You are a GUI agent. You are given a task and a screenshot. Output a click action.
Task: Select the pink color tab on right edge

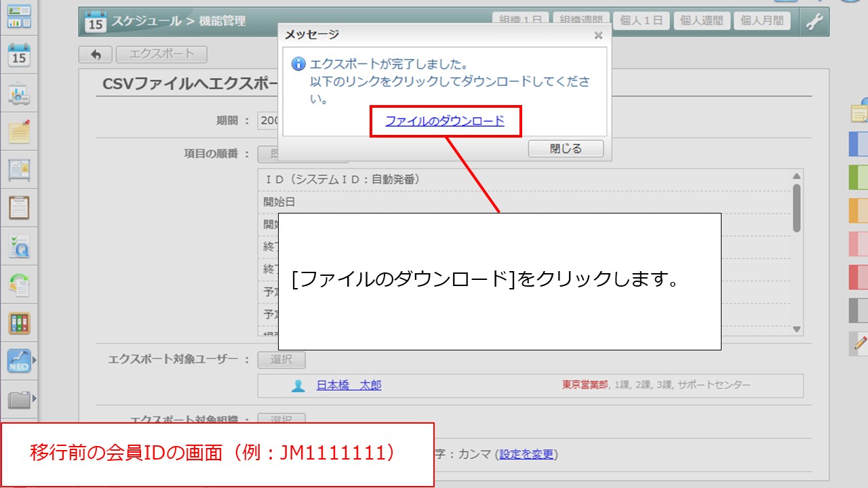click(859, 244)
